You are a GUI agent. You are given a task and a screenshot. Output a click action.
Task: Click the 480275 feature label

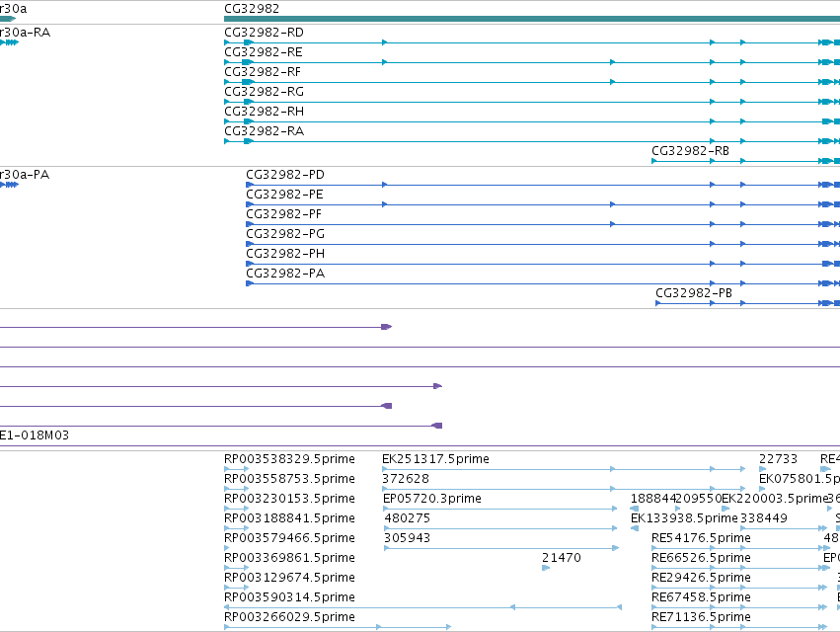(407, 518)
